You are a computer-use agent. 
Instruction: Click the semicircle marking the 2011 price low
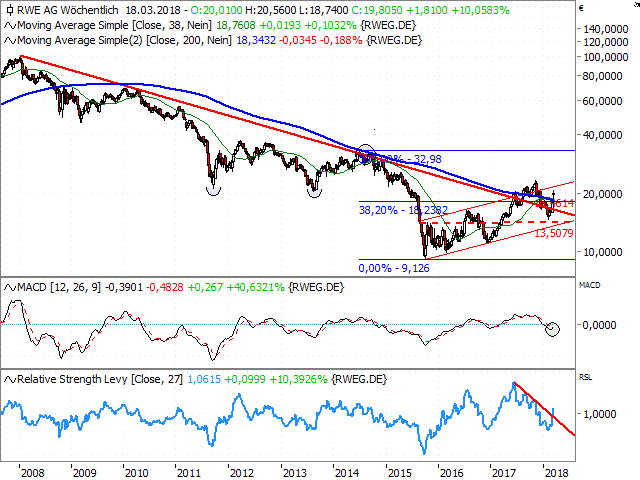pos(213,191)
